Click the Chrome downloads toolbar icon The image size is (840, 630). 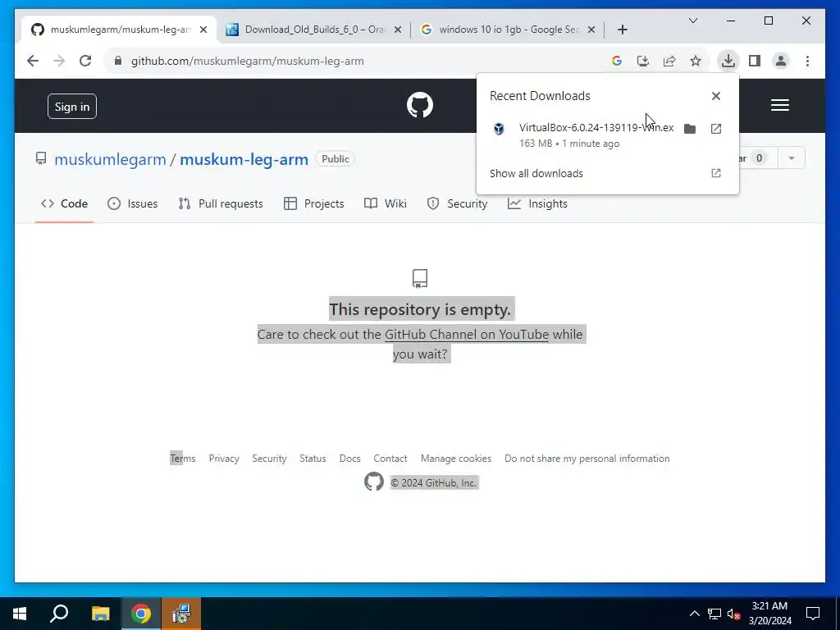tap(728, 61)
